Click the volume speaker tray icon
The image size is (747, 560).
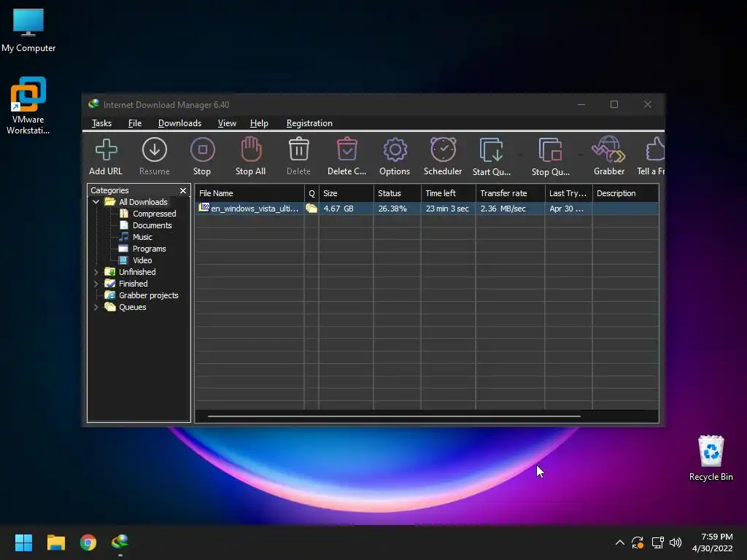click(676, 542)
